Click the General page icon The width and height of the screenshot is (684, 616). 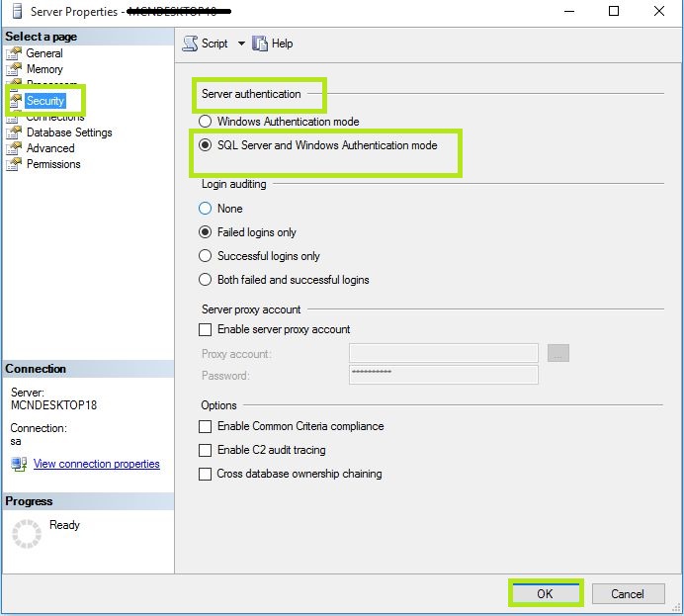[x=14, y=53]
